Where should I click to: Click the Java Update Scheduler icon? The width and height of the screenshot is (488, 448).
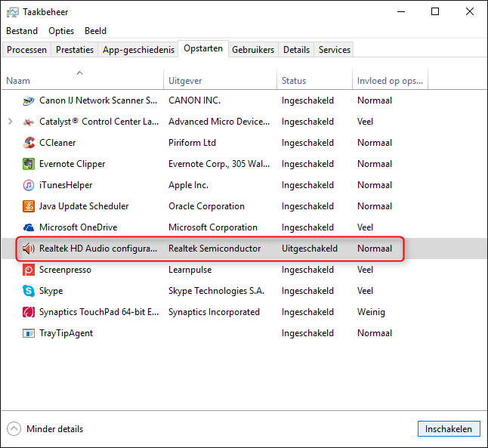click(29, 206)
